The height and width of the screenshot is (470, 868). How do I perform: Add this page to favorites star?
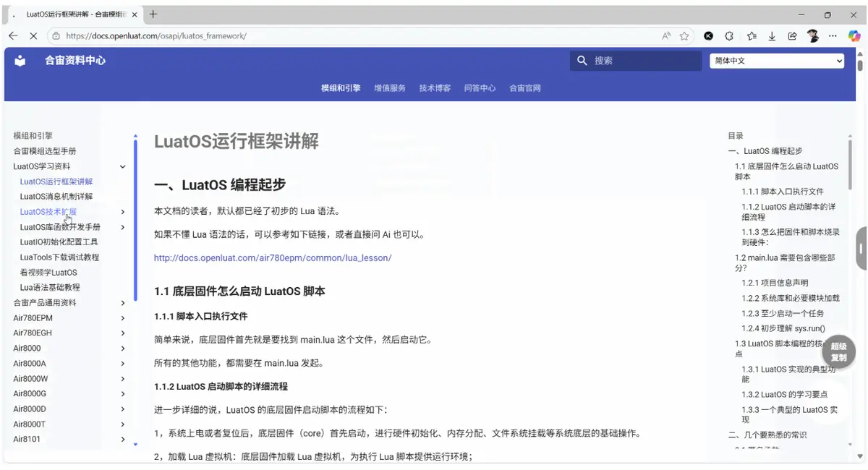point(684,35)
